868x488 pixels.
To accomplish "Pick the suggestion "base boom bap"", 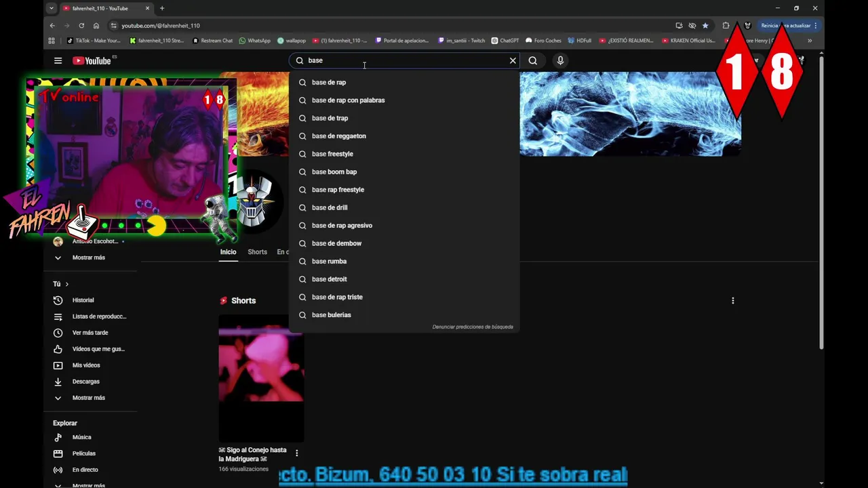I will [404, 171].
